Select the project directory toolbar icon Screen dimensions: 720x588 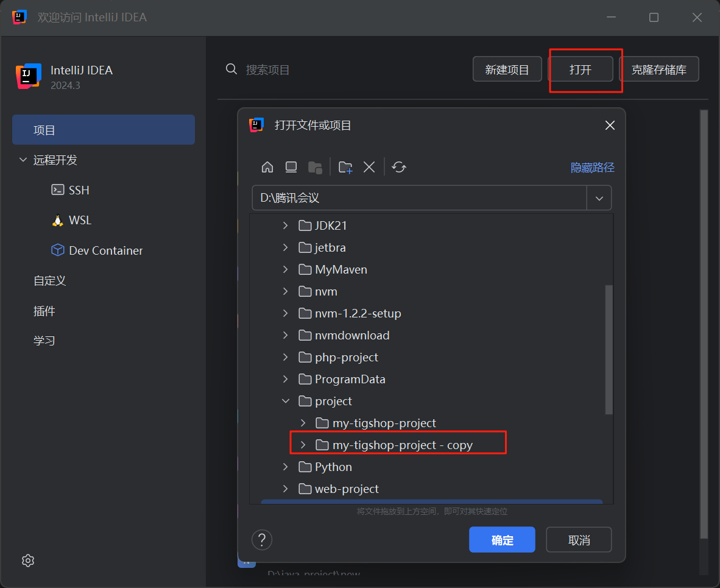pyautogui.click(x=315, y=167)
